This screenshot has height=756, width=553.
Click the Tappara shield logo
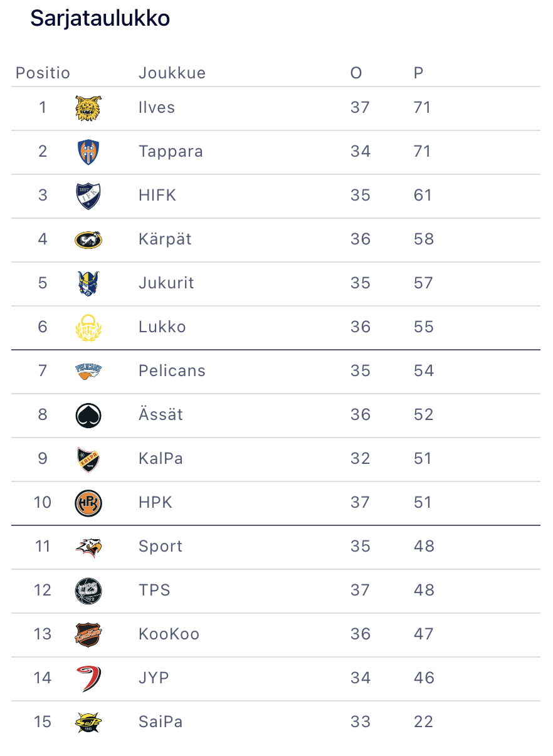pyautogui.click(x=88, y=152)
